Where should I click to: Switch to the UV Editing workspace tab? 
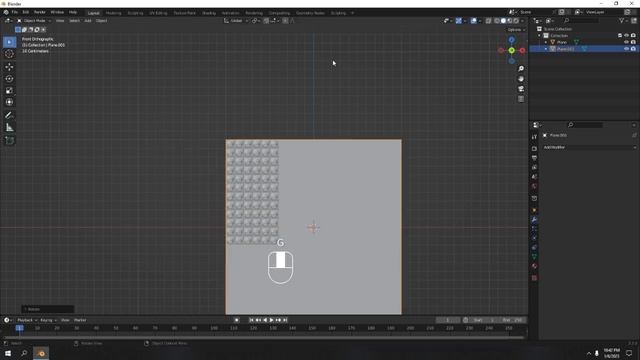click(158, 13)
